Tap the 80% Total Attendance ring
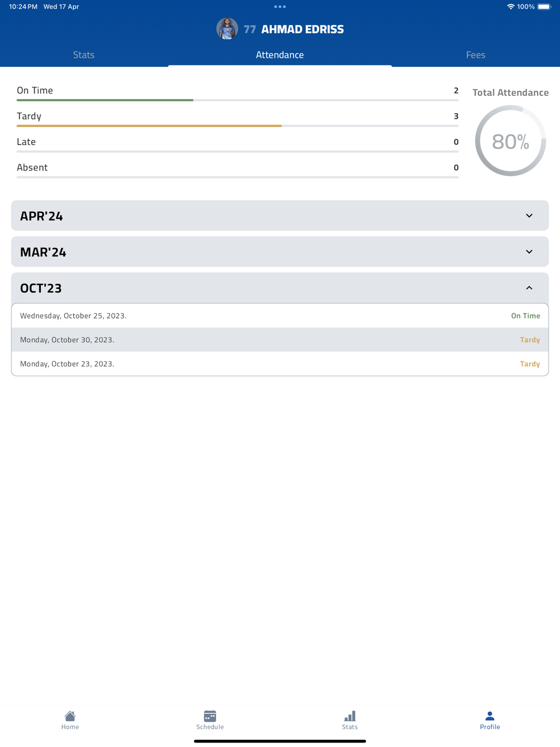 point(510,141)
